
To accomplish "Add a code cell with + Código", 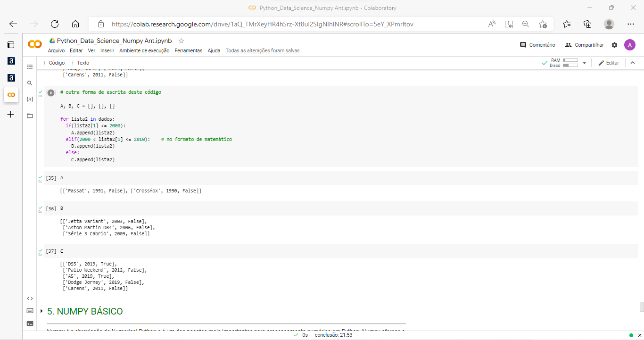I will pyautogui.click(x=54, y=63).
